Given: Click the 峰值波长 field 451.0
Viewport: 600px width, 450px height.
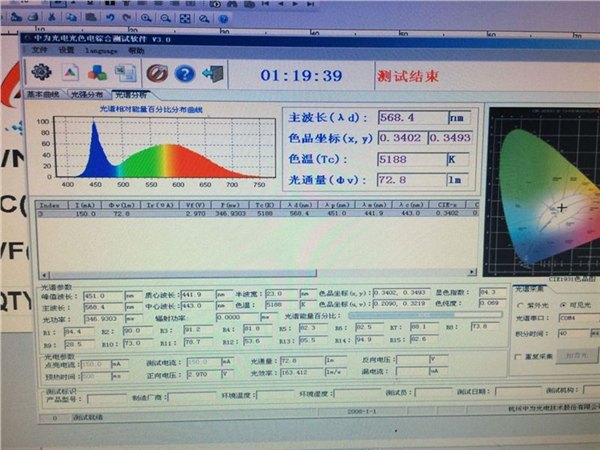Looking at the screenshot, I should tap(103, 296).
